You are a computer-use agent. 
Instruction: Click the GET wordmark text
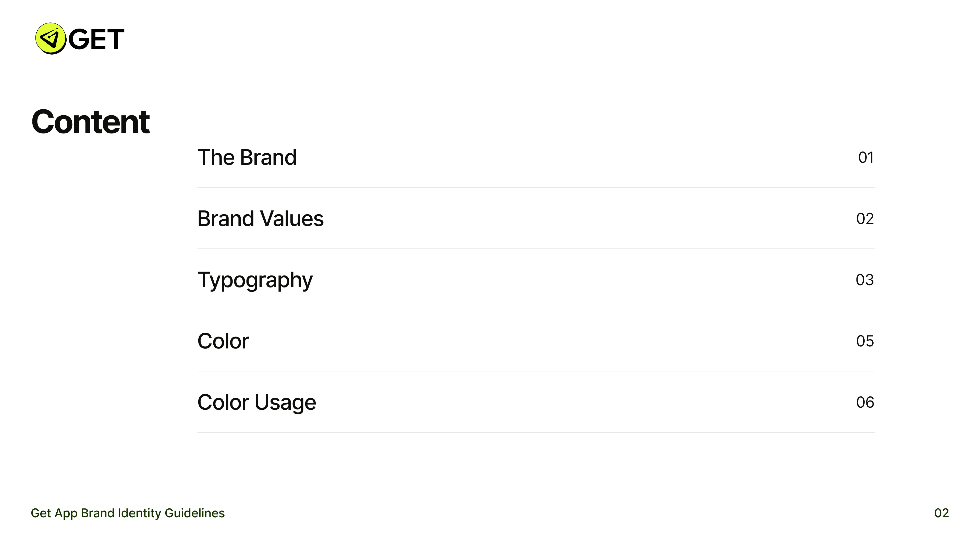pyautogui.click(x=96, y=39)
